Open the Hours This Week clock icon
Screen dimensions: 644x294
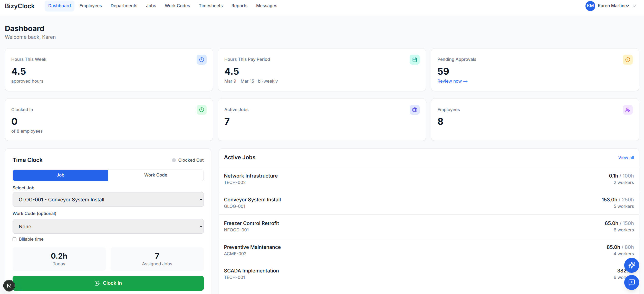coord(201,60)
